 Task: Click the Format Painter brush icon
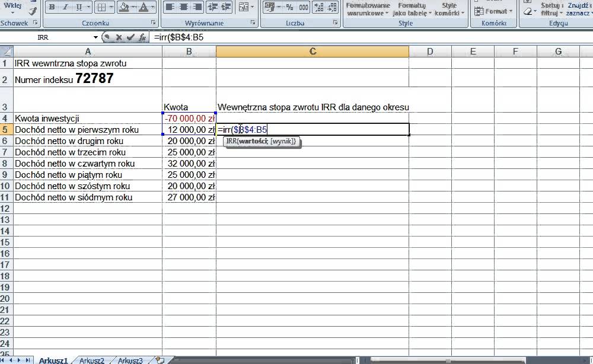coord(33,11)
